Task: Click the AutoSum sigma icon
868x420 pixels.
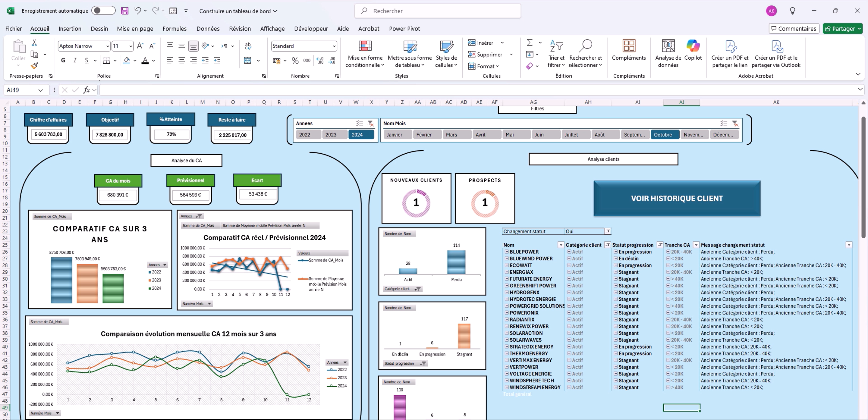Action: pos(529,43)
